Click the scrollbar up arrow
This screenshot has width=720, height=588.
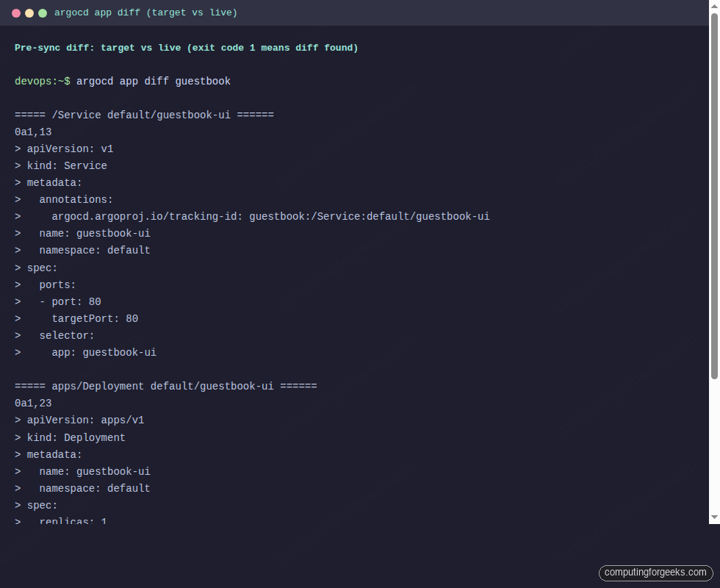714,6
